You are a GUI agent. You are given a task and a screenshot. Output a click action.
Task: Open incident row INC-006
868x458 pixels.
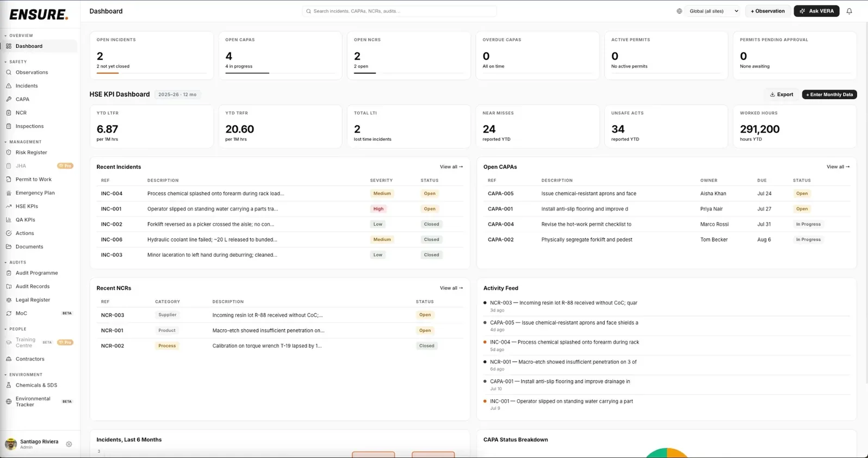[280, 239]
